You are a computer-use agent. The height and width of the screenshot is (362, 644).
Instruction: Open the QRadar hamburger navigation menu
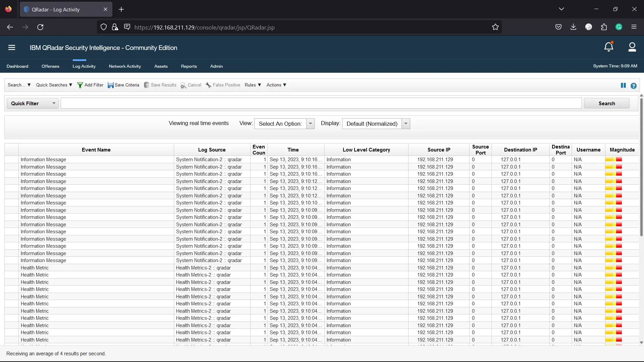[x=12, y=48]
